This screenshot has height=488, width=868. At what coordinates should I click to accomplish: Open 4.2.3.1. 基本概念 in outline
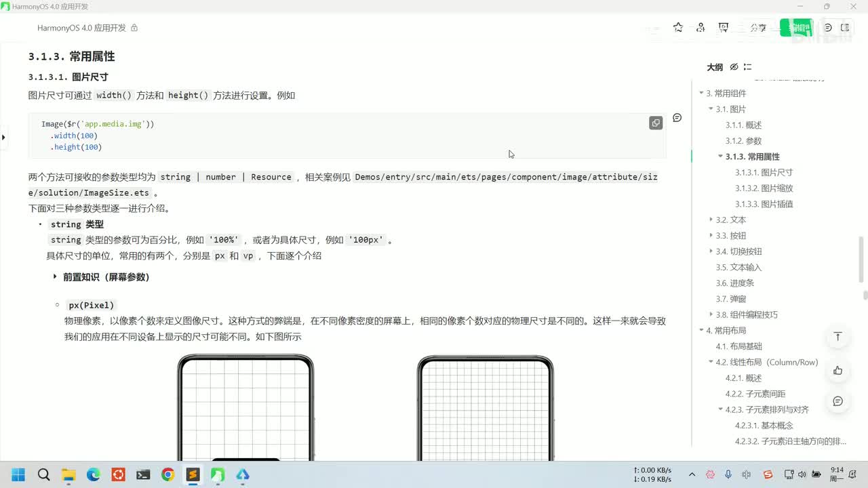764,426
